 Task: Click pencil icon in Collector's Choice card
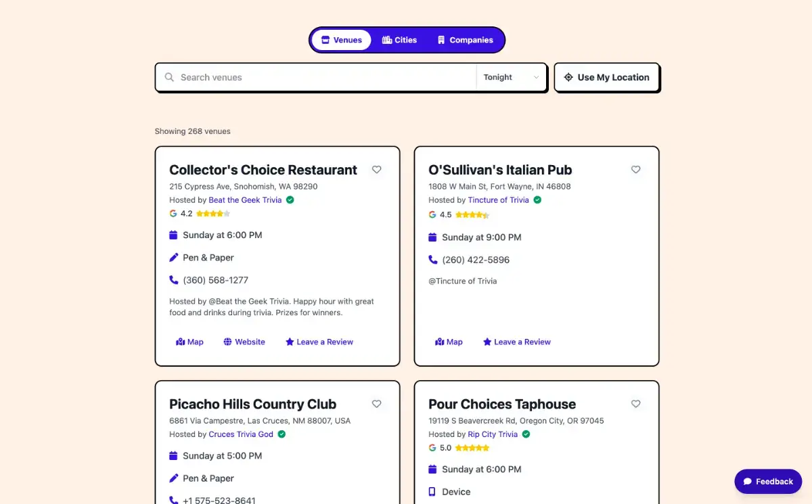(x=173, y=257)
